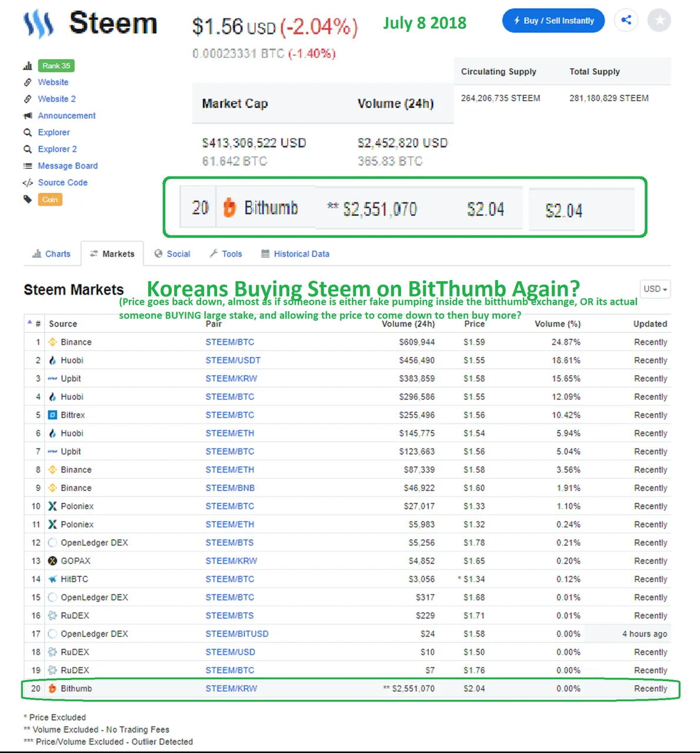The width and height of the screenshot is (700, 753).
Task: Click the Explorer magnifier icon
Action: tap(28, 132)
